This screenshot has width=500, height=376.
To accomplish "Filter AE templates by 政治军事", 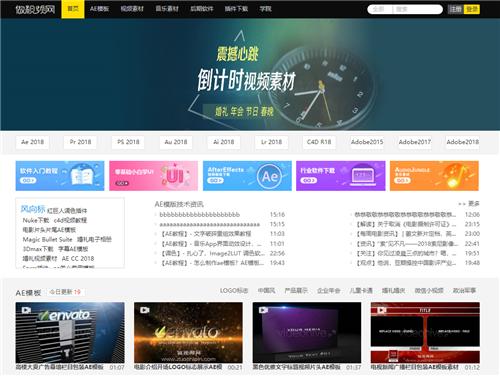I will click(464, 291).
